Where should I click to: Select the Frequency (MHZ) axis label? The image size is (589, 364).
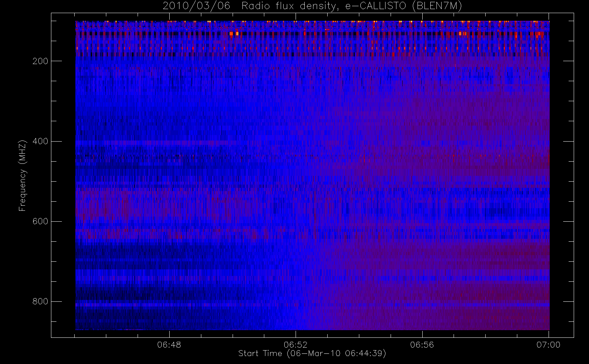coord(23,175)
